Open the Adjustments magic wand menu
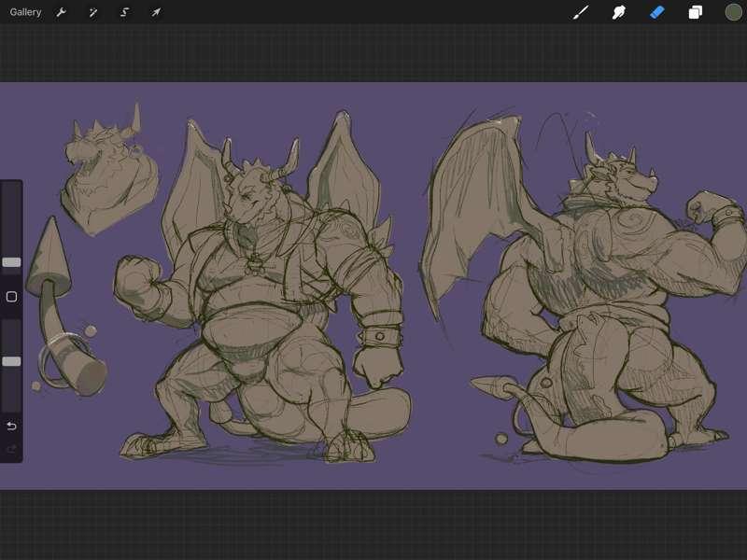The image size is (747, 560). pyautogui.click(x=92, y=12)
